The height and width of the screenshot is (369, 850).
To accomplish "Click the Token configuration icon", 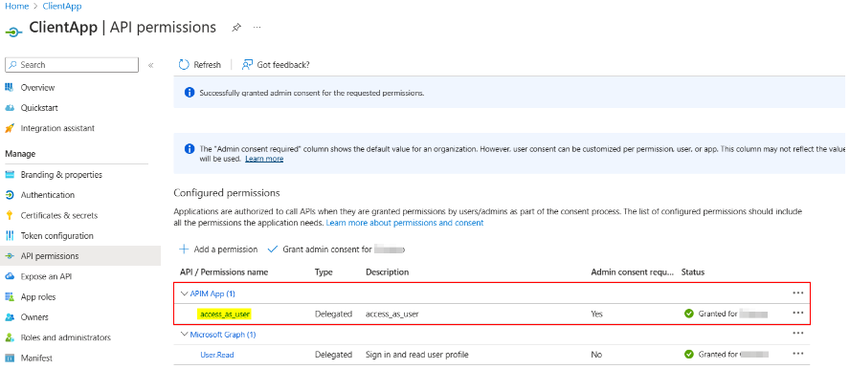I will (9, 236).
